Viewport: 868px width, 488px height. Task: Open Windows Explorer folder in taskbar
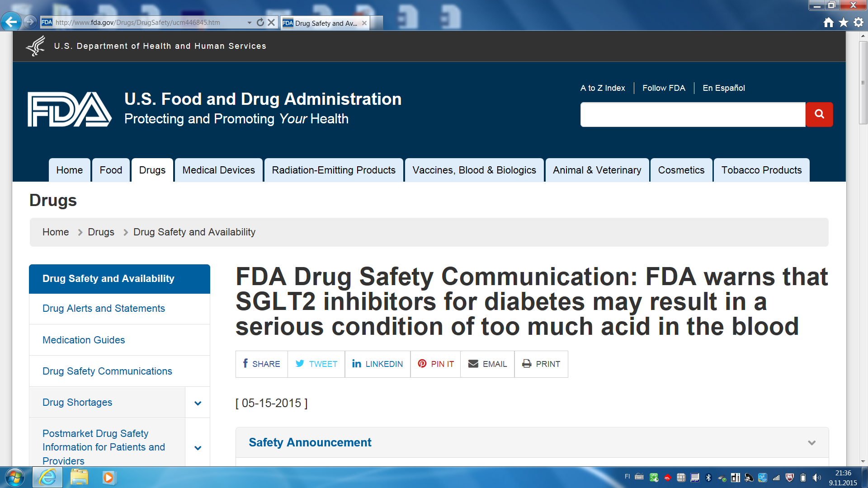point(79,477)
